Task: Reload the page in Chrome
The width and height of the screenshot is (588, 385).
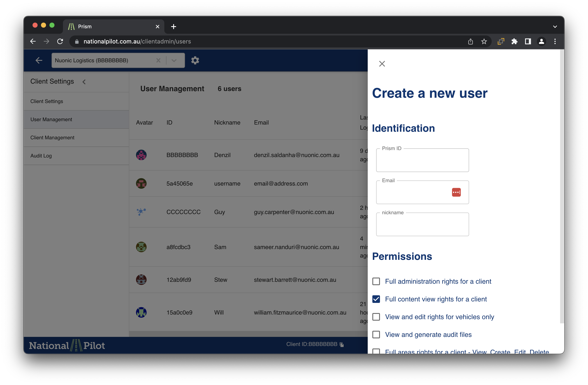Action: [x=60, y=42]
